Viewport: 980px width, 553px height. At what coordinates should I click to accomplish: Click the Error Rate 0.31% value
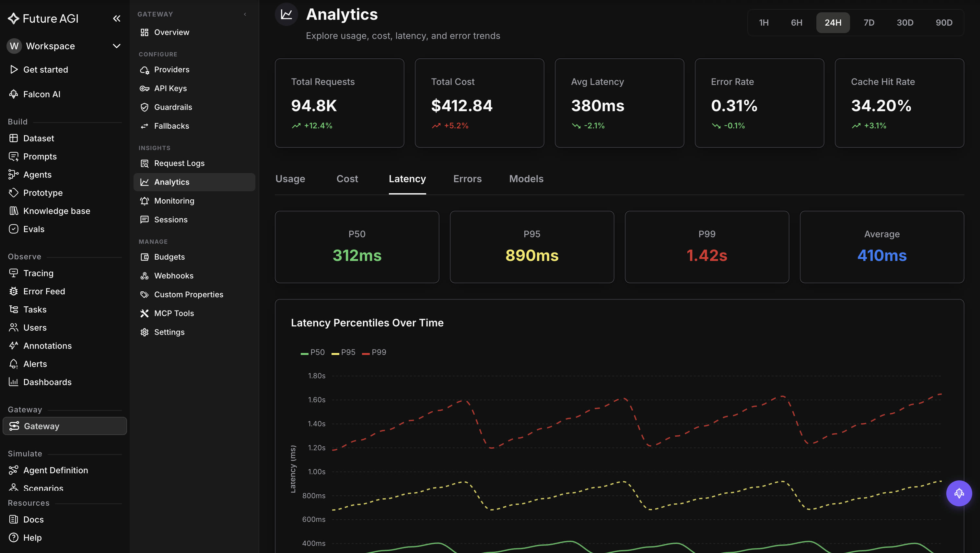coord(734,105)
